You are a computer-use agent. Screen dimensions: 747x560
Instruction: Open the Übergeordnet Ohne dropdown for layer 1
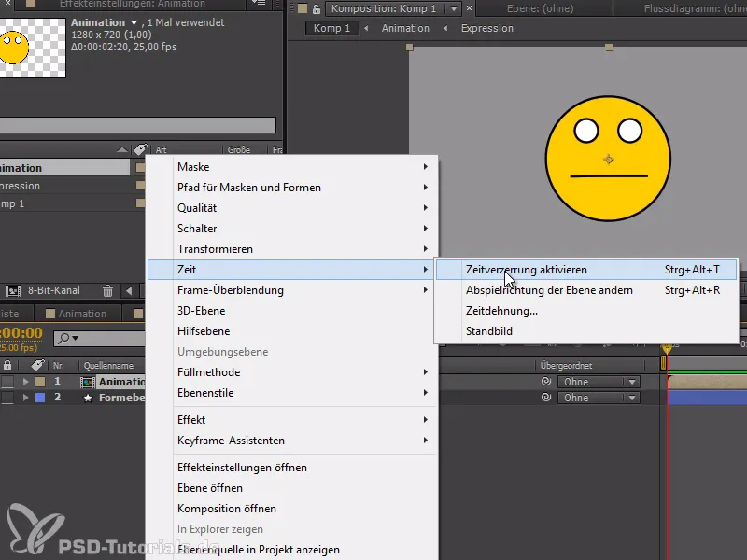[598, 382]
